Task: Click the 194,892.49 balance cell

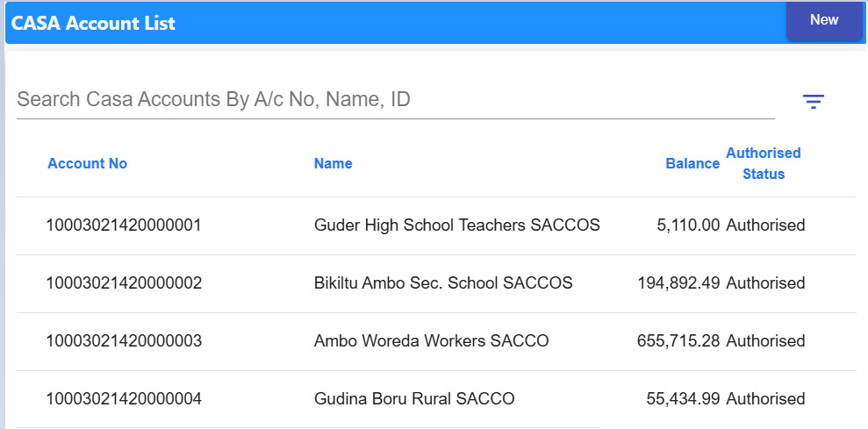Action: 678,283
